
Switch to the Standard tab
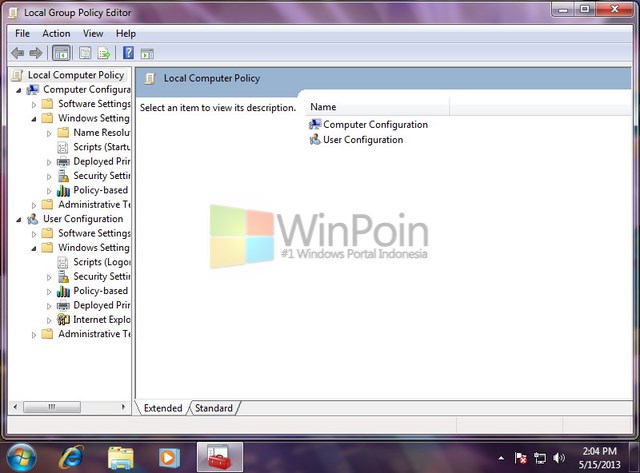[x=213, y=408]
